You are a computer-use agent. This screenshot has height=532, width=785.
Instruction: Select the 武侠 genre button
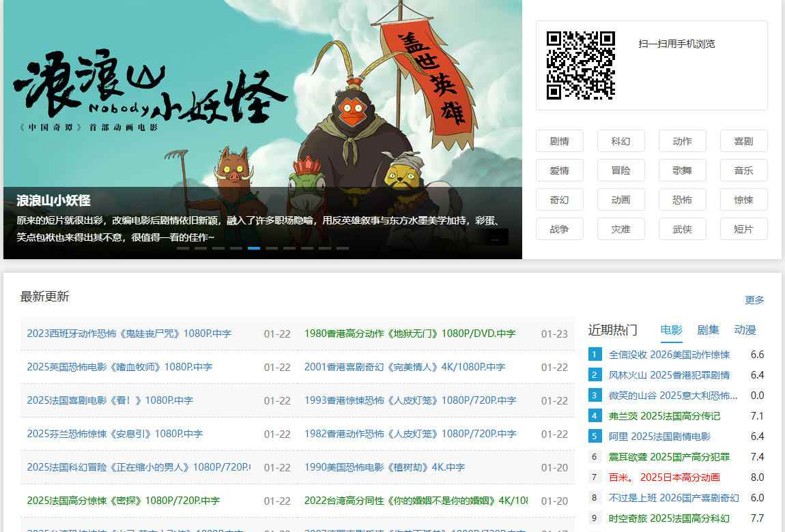point(682,229)
